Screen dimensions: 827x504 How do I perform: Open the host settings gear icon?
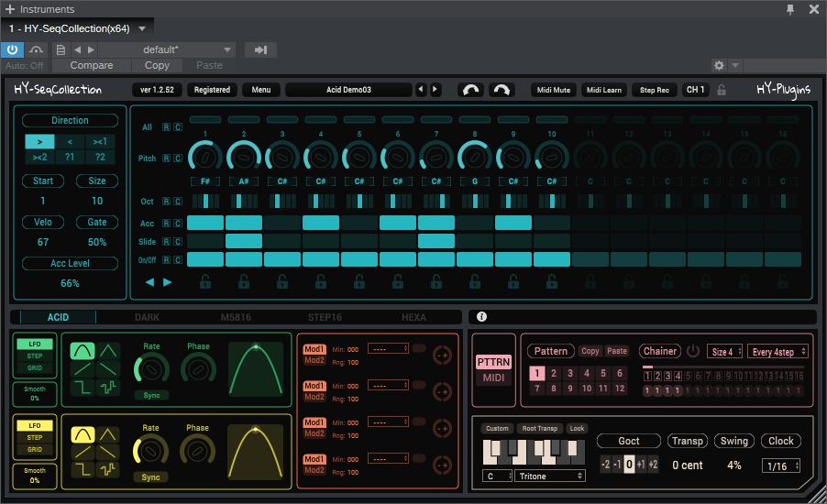[x=718, y=65]
